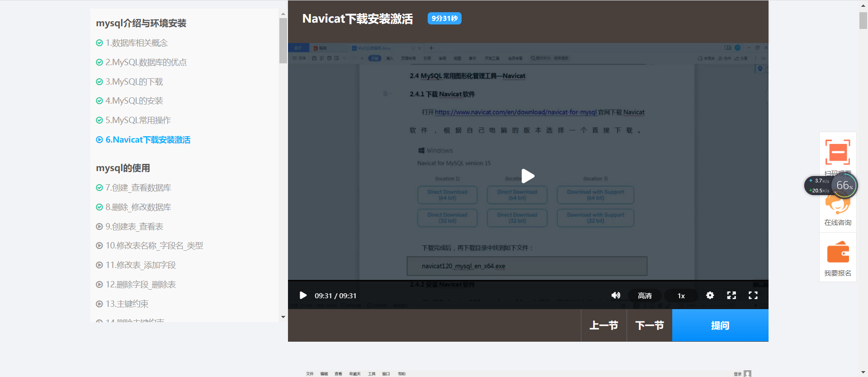Click the lesson list scrollbar thumb
This screenshot has height=377, width=868.
(283, 41)
